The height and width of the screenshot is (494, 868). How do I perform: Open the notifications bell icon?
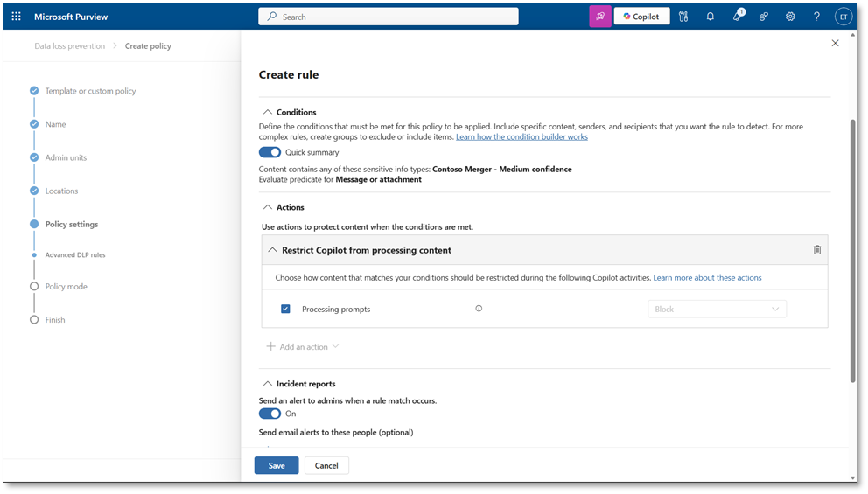point(710,17)
